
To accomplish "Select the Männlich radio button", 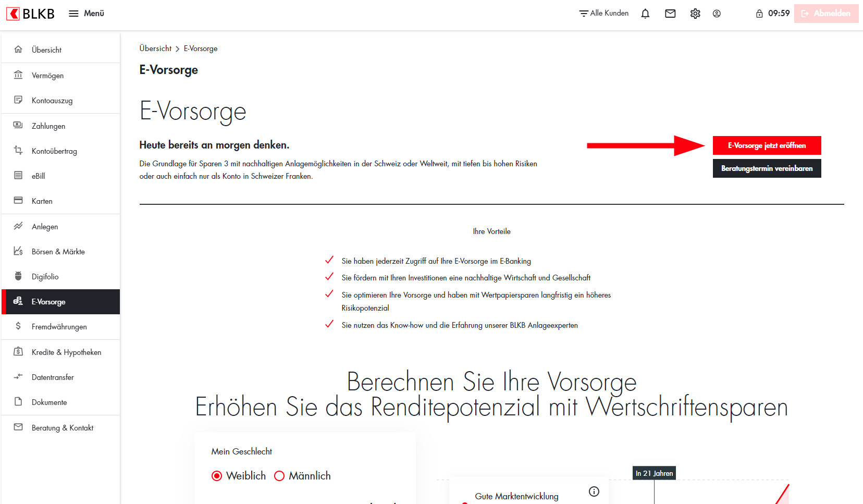I will pos(279,476).
